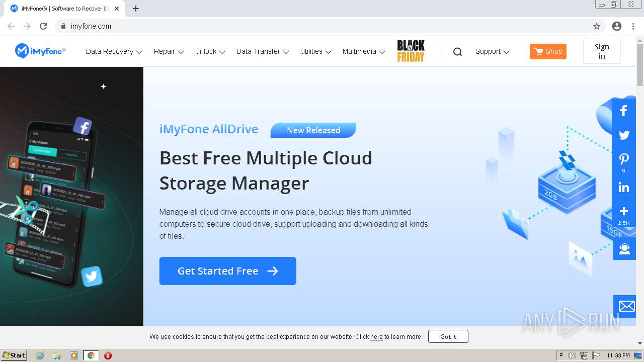Expand the Unlock menu
Image resolution: width=644 pixels, height=362 pixels.
click(210, 51)
